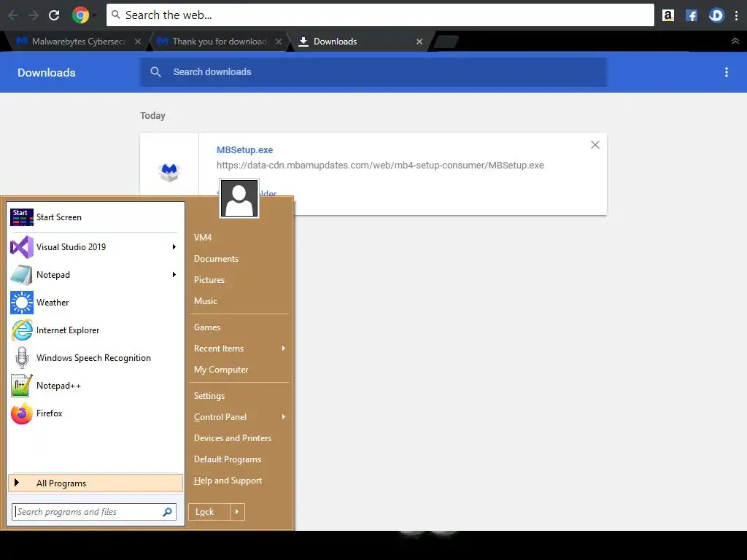Expand the Notepad jump list arrow

pos(174,274)
